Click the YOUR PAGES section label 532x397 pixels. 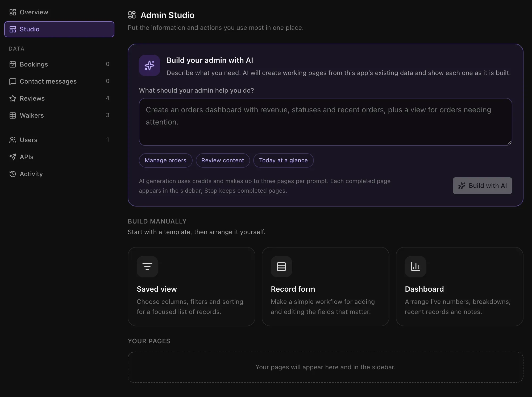click(x=149, y=341)
